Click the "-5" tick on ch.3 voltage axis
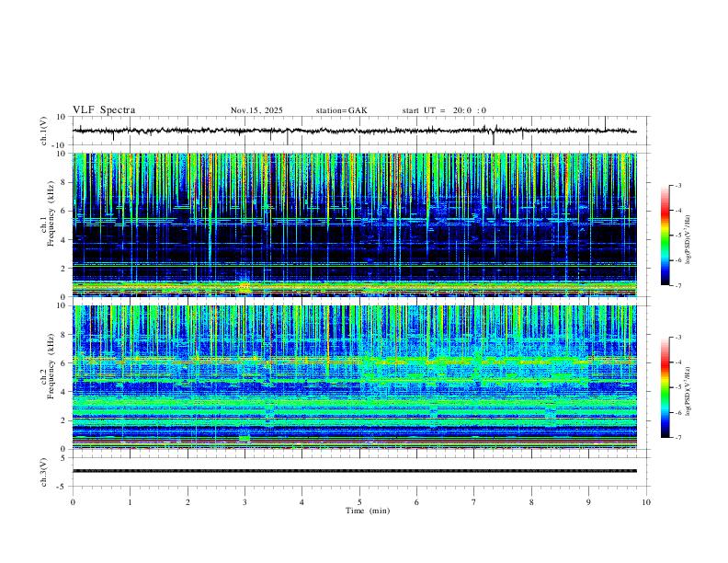728x563 pixels. [x=63, y=487]
